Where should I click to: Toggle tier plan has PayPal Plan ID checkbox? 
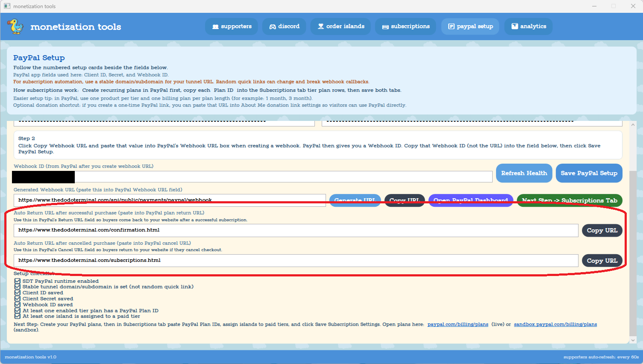coord(18,311)
